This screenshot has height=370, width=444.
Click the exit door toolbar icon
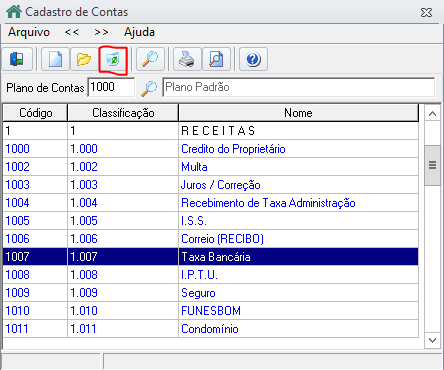(x=17, y=59)
